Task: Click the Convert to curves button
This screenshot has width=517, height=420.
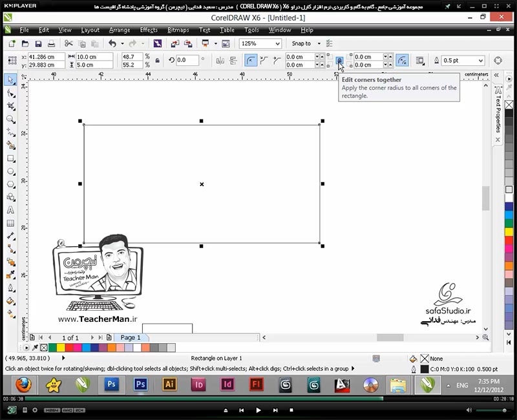Action: coord(498,61)
